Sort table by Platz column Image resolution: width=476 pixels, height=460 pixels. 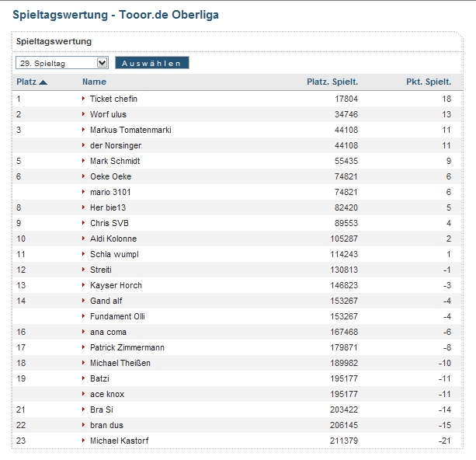click(x=26, y=82)
